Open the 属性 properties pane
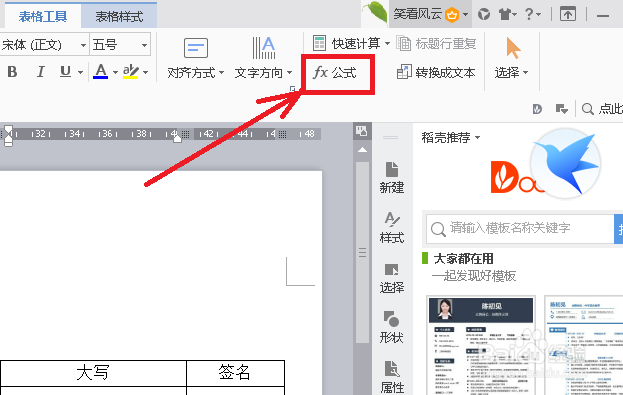 pos(392,377)
